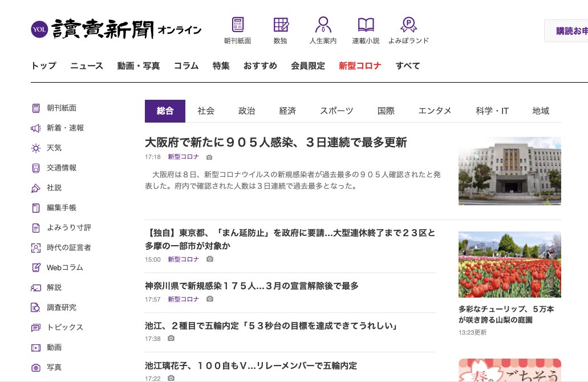Click the 新着・速報 megaphone icon
588x382 pixels.
[x=36, y=128]
